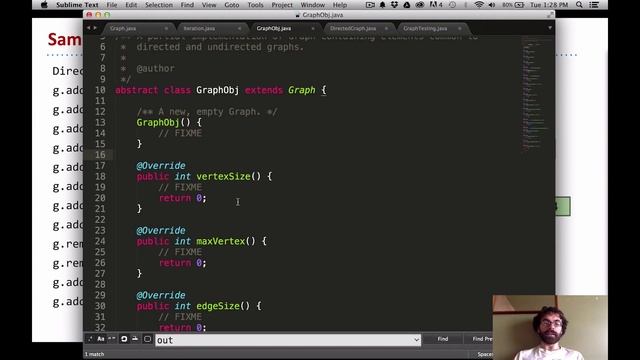Open the File menu
The image size is (640, 360).
coord(112,5)
